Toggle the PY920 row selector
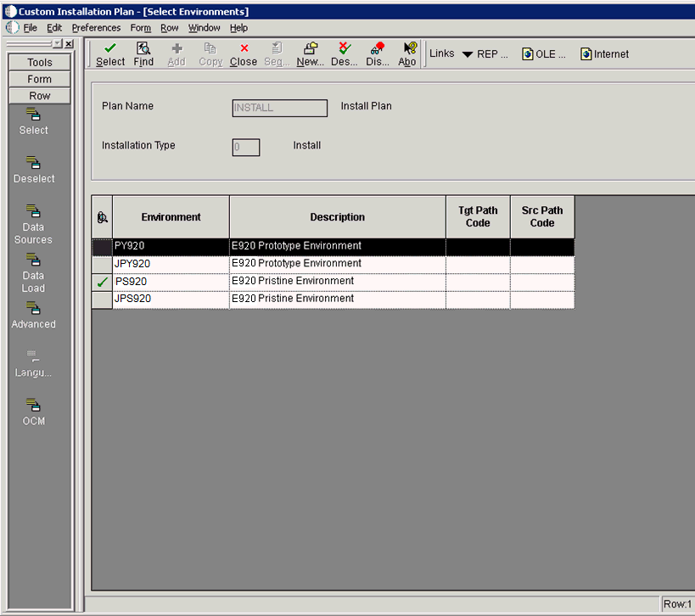Image resolution: width=695 pixels, height=616 pixels. click(102, 247)
